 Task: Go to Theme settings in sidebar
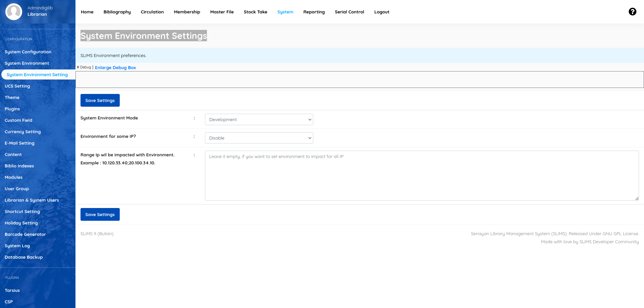(x=12, y=97)
